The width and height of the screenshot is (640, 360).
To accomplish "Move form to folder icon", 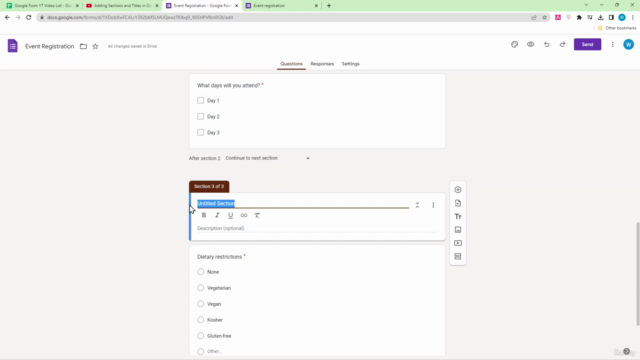I will (x=83, y=46).
